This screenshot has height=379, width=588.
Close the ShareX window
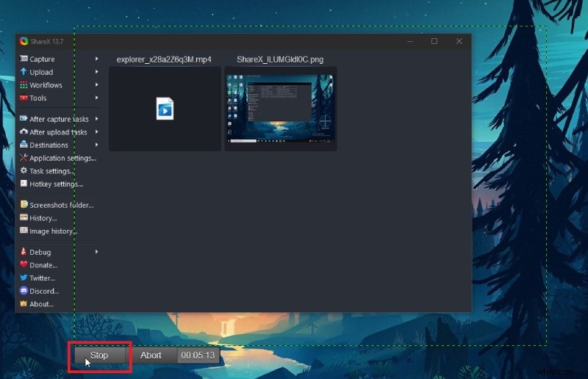[459, 41]
